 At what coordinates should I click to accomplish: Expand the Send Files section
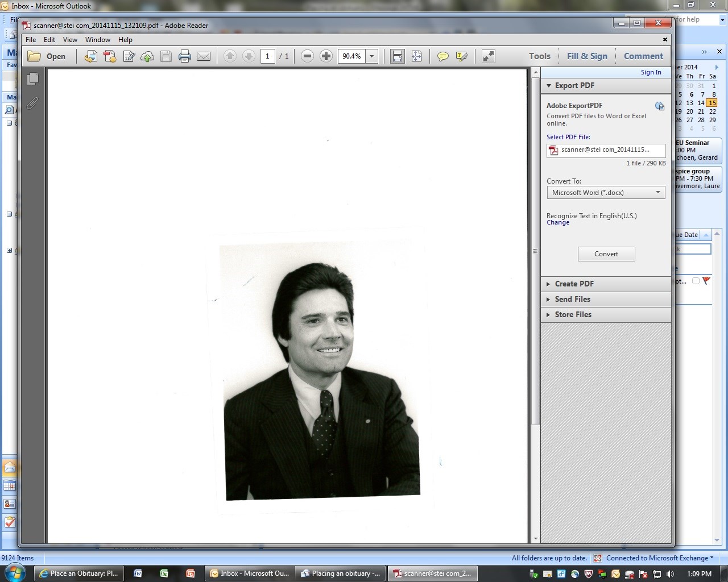coord(572,299)
